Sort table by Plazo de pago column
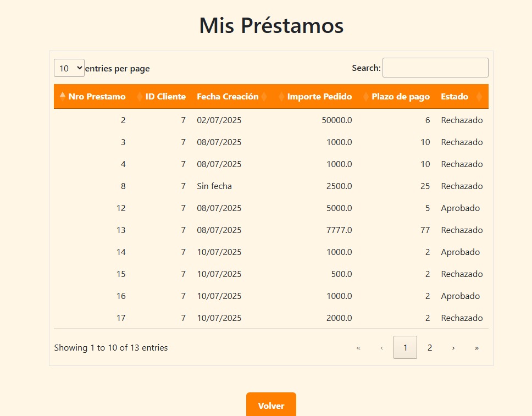 [400, 97]
